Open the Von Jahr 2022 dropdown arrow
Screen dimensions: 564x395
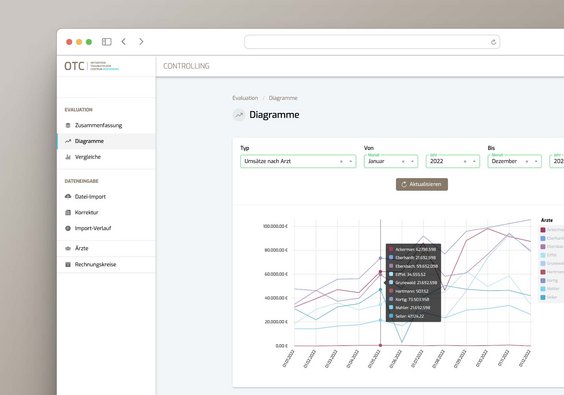click(x=474, y=162)
